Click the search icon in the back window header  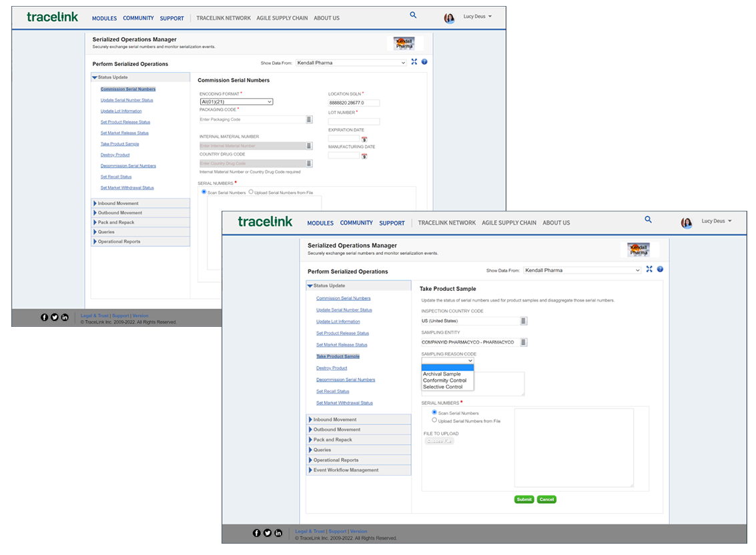pos(413,15)
